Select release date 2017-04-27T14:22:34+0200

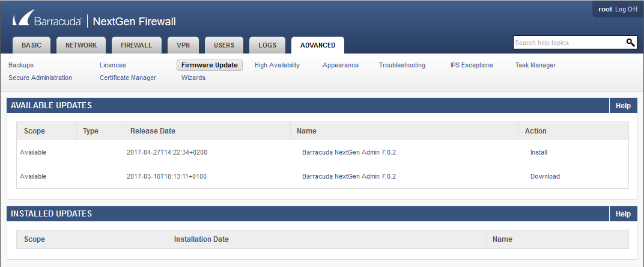pyautogui.click(x=167, y=152)
